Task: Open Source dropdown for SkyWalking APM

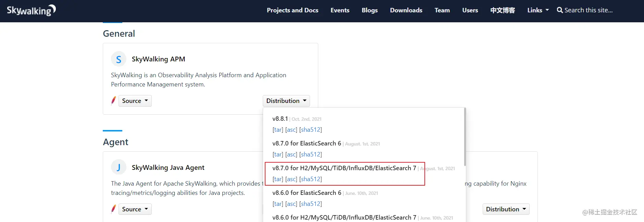Action: pos(135,101)
